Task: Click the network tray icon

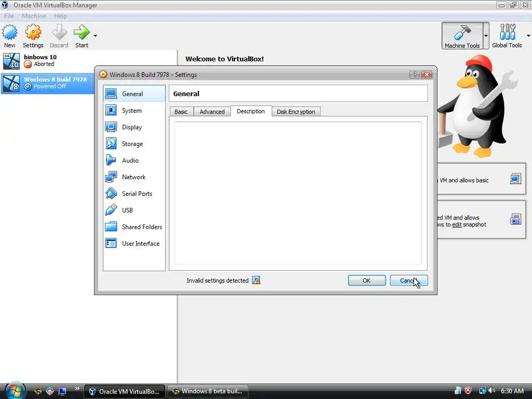Action: 482,391
